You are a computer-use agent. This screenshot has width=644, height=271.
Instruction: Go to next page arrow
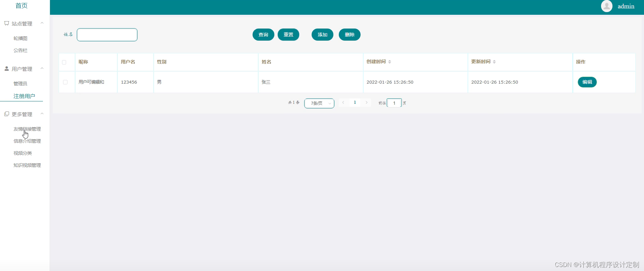pos(367,102)
